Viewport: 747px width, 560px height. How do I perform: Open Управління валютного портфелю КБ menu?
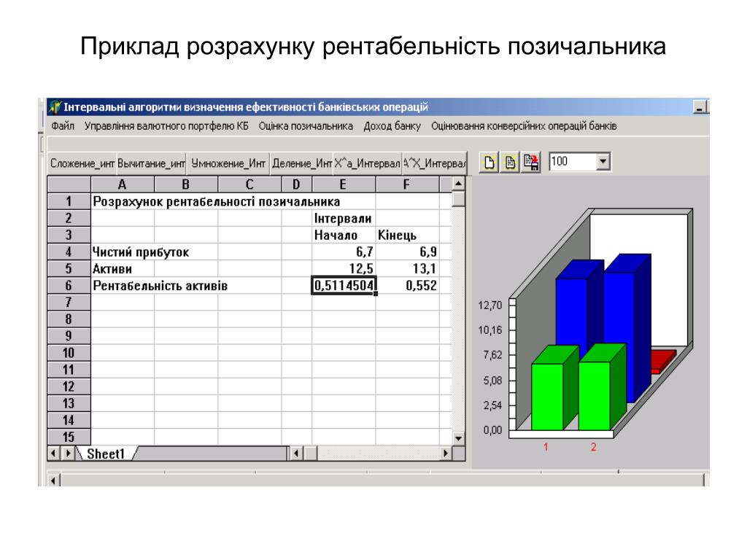coord(166,126)
